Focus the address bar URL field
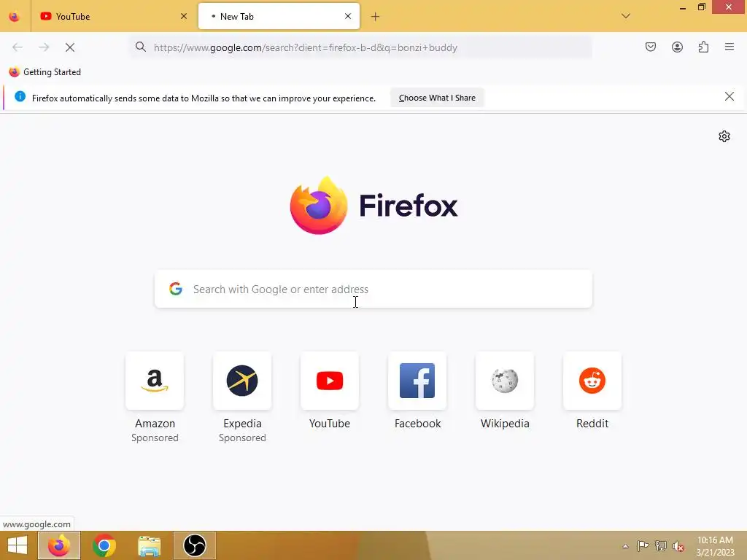 (362, 47)
